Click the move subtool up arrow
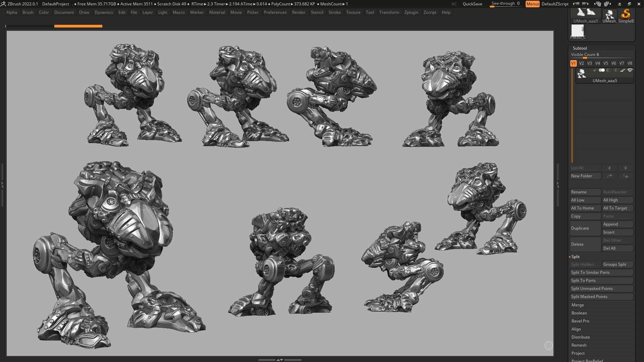 pyautogui.click(x=609, y=168)
